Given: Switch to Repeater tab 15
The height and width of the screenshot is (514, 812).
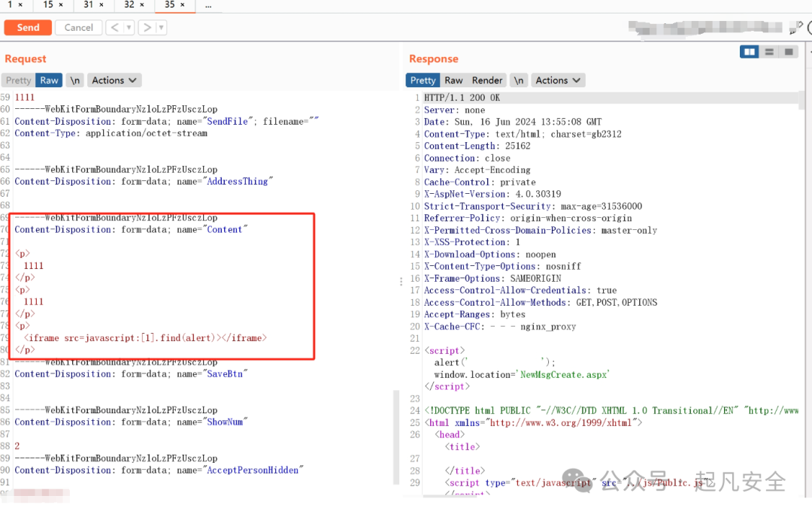Looking at the screenshot, I should tap(47, 5).
